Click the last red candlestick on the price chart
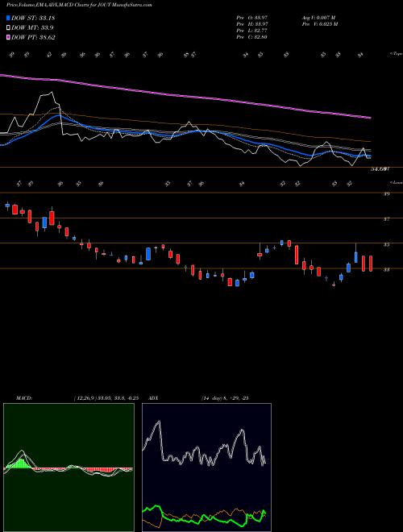 [371, 264]
